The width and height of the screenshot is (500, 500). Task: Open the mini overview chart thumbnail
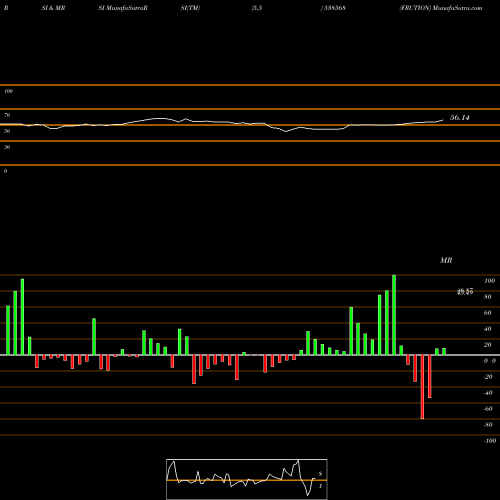coord(247,479)
